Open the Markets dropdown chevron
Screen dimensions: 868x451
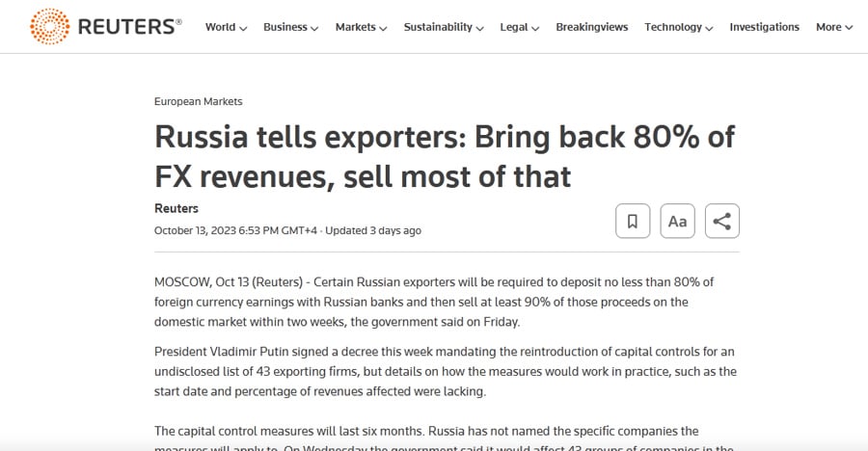tap(383, 28)
